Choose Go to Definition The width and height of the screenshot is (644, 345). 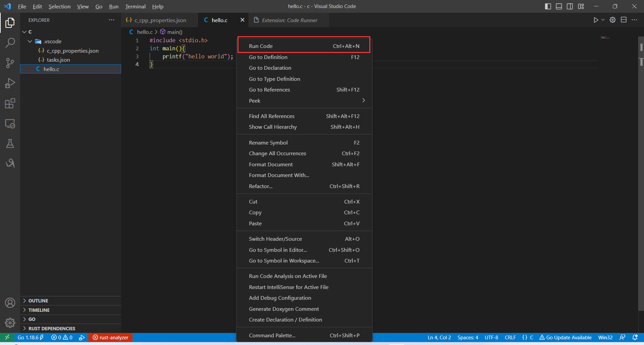click(304, 57)
